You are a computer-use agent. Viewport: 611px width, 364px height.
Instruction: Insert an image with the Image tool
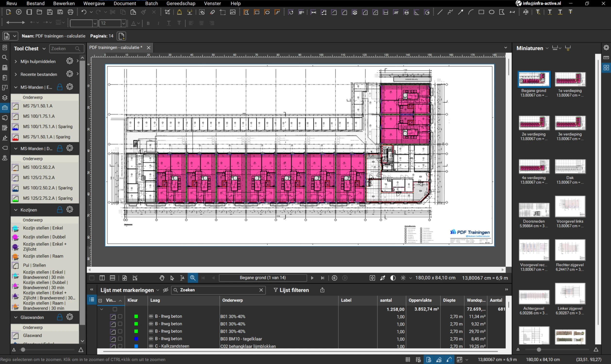(233, 12)
